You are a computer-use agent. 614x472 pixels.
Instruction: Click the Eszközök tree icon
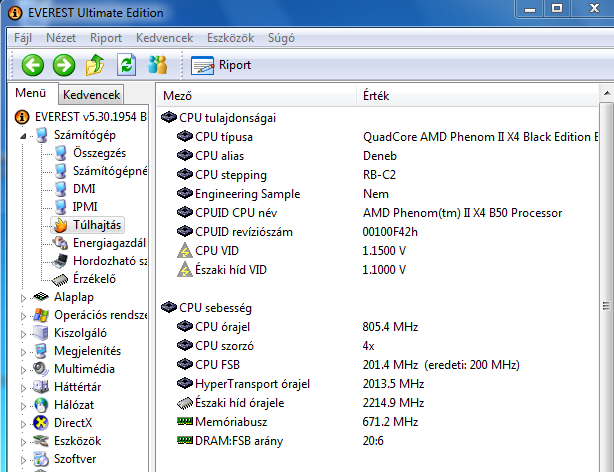click(41, 441)
